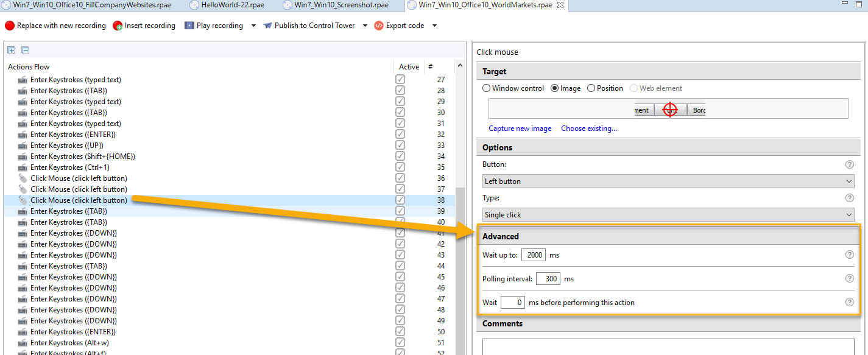Viewport: 868px width, 355px height.
Task: Open the Left button dropdown
Action: [668, 181]
